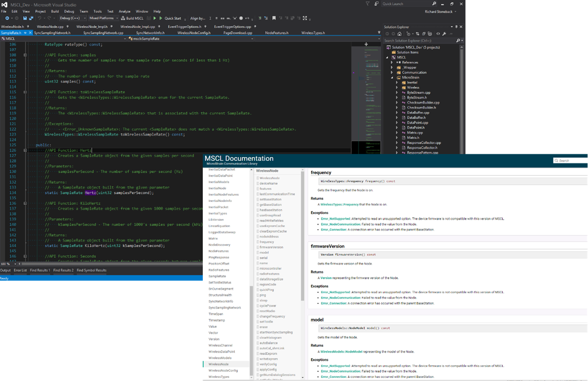
Task: Click the Search field in MSCL Documentation
Action: coord(570,161)
